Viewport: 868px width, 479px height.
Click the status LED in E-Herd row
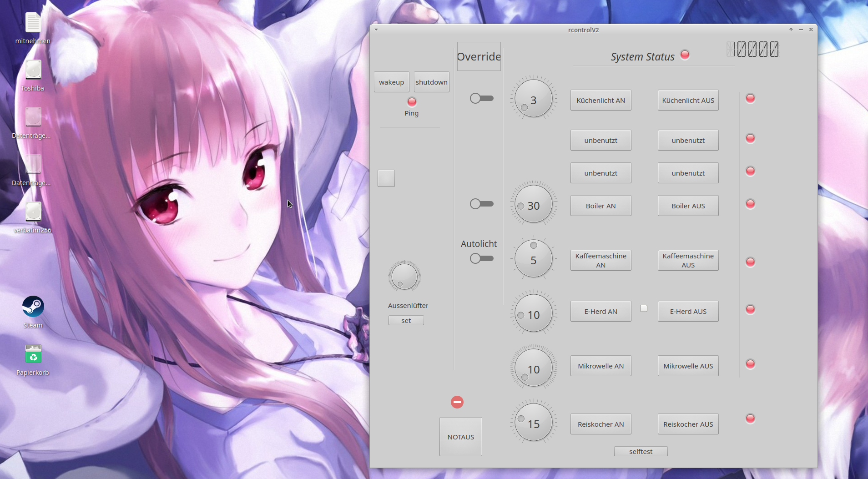point(750,309)
